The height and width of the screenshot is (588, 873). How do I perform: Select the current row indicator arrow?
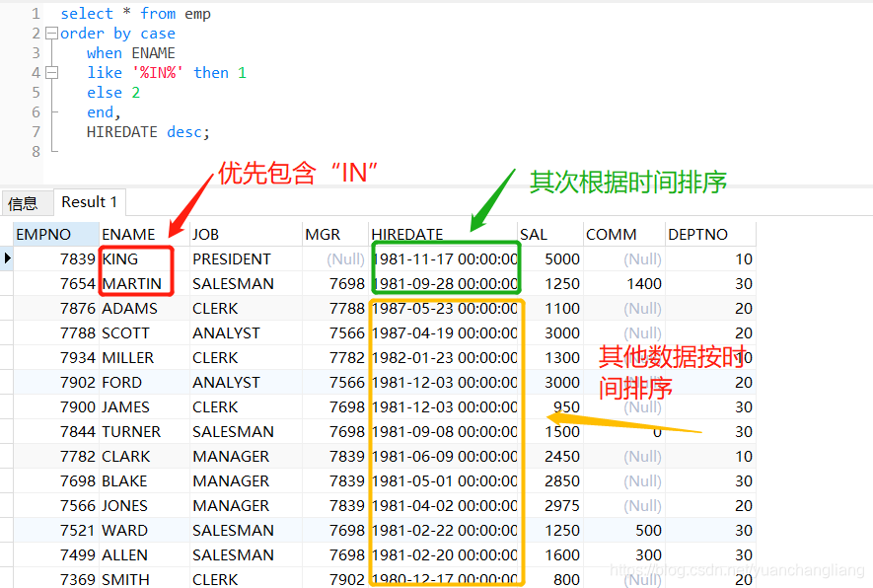click(7, 258)
